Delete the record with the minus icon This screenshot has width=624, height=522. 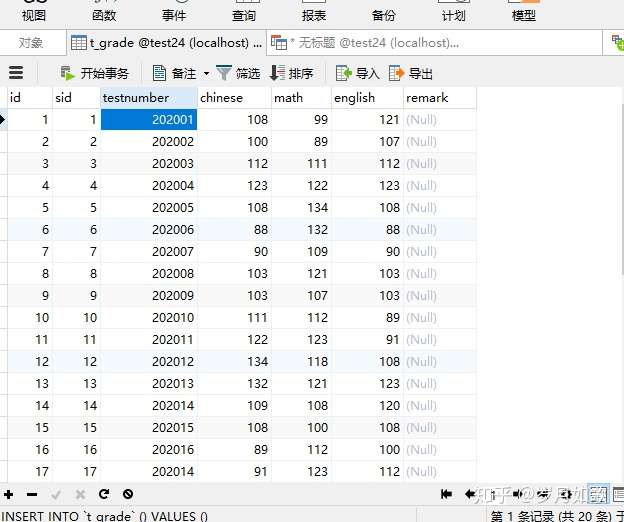coord(32,495)
